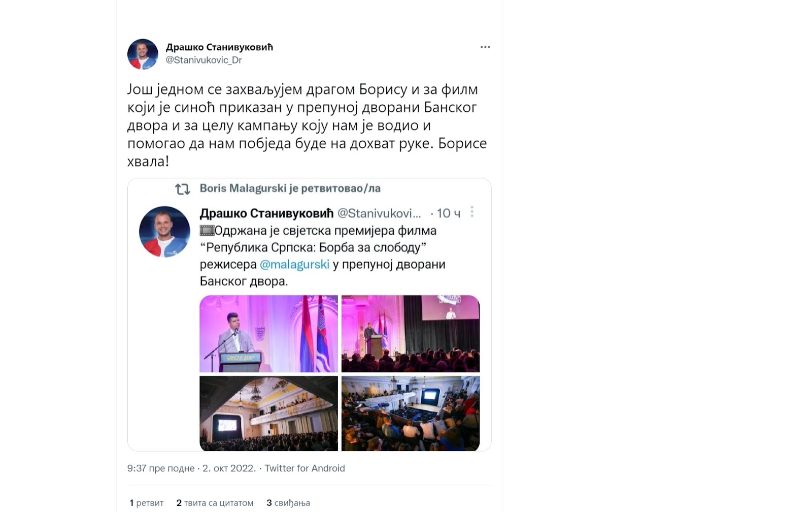Open photo of speaker at Banski dvor podium
This screenshot has width=812, height=512.
coord(268,334)
